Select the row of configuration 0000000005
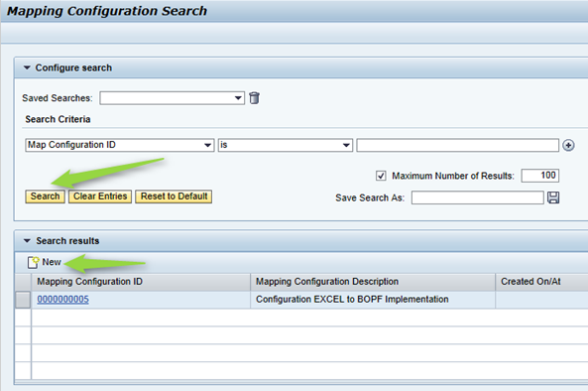Screen dimensions: 588x391 (23, 300)
